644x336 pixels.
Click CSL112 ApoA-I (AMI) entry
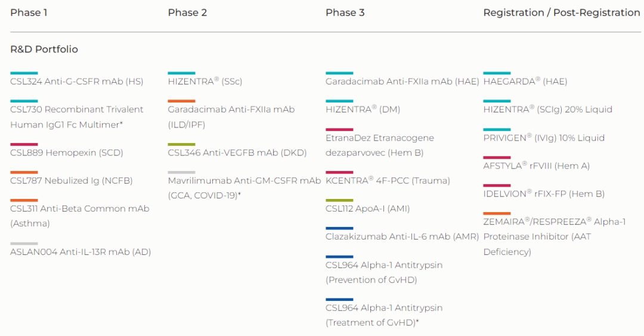point(367,209)
